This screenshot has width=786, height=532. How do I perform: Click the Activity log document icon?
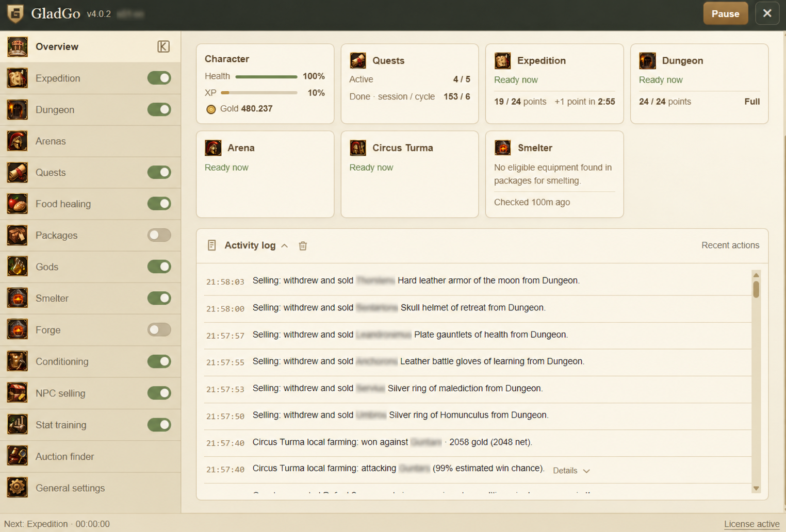(211, 245)
